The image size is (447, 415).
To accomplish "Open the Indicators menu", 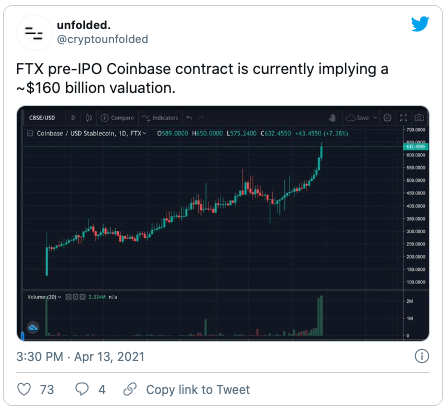I will [160, 117].
